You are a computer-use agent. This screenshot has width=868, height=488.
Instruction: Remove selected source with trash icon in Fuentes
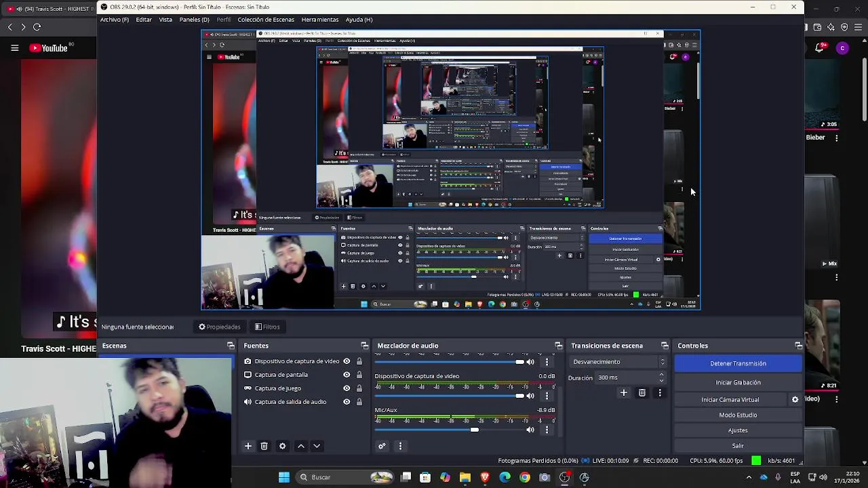click(x=264, y=446)
